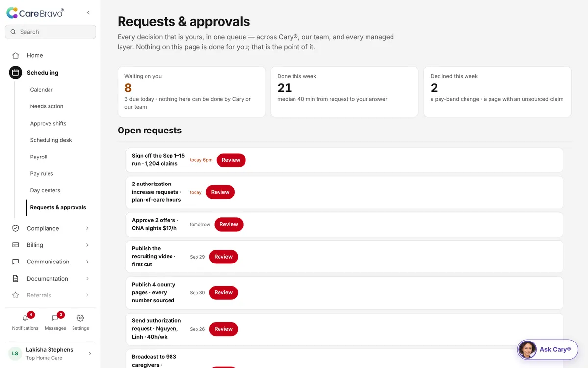Open Documentation menu label
Viewport: 588px width, 368px height.
coord(48,279)
